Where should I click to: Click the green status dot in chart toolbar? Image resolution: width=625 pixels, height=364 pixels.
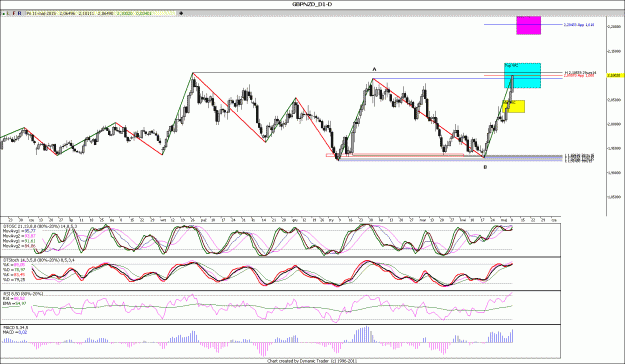pos(4,14)
